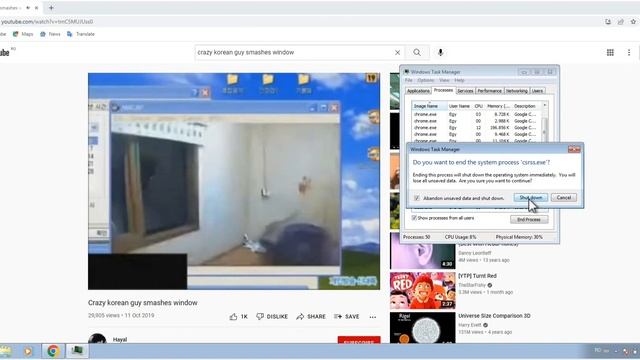Sort processes by User Name column
The height and width of the screenshot is (360, 640).
pyautogui.click(x=460, y=106)
